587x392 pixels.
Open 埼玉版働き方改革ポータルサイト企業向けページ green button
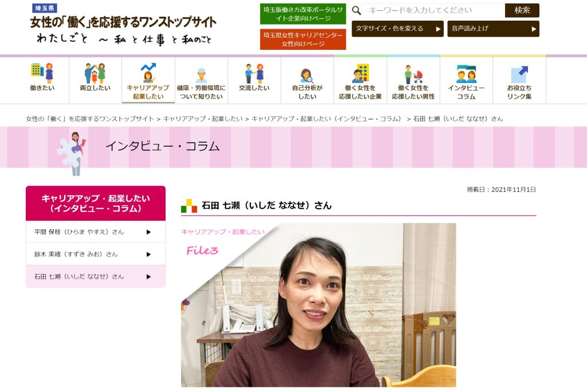[x=303, y=14]
